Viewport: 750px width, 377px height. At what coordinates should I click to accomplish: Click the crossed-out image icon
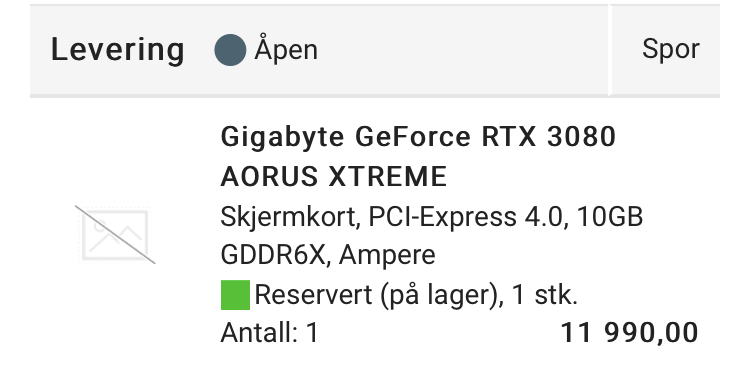(x=115, y=234)
